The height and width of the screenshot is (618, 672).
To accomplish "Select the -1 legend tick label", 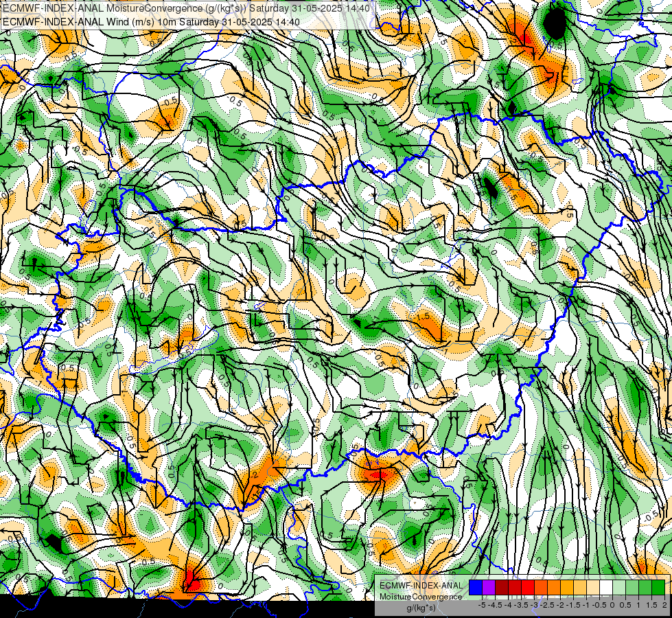I will (587, 605).
